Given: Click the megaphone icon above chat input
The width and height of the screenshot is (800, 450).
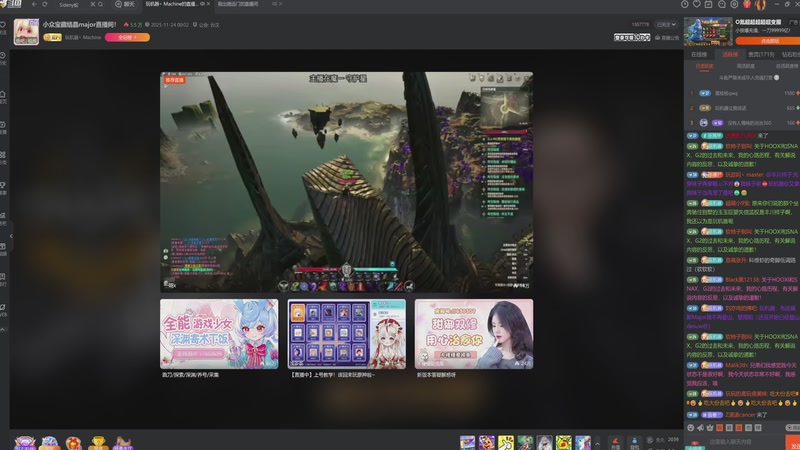Looking at the screenshot, I should [701, 428].
